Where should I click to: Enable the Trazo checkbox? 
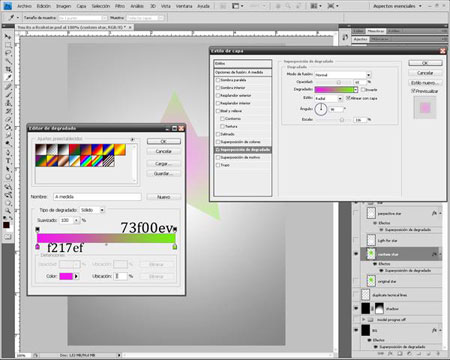[218, 165]
